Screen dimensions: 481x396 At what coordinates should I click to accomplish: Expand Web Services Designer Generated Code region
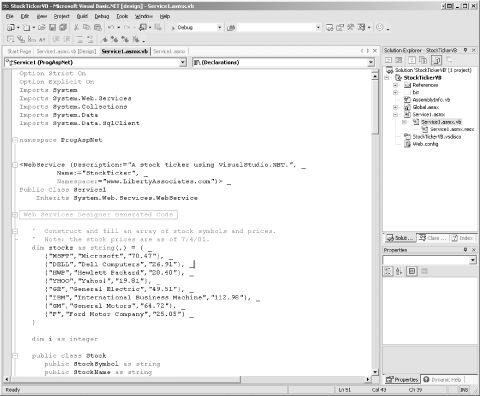15,215
